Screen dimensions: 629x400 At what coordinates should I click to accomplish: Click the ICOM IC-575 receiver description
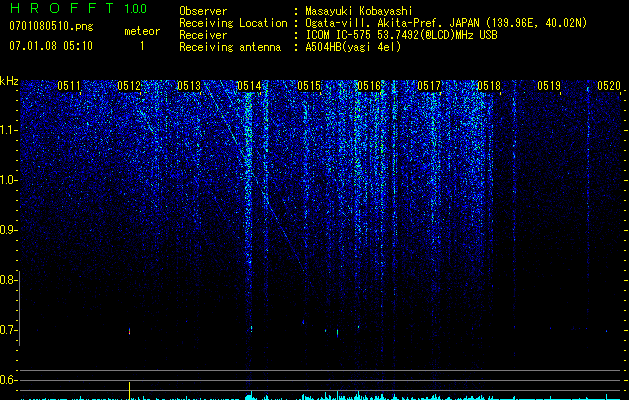click(401, 35)
